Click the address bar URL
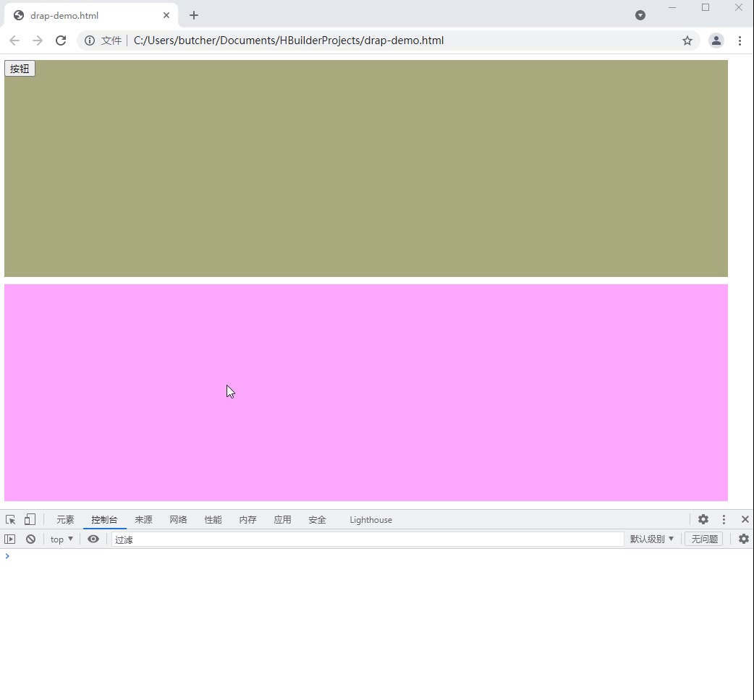754x700 pixels. 289,40
